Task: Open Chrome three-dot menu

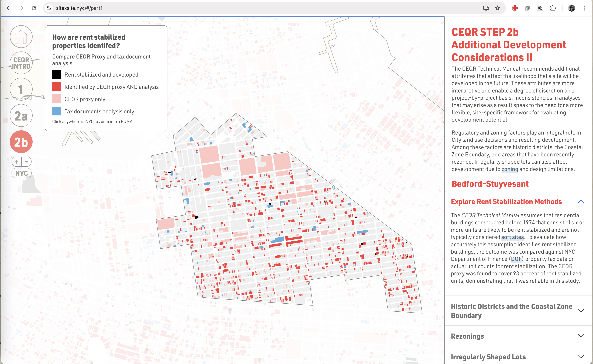Action: pos(584,8)
